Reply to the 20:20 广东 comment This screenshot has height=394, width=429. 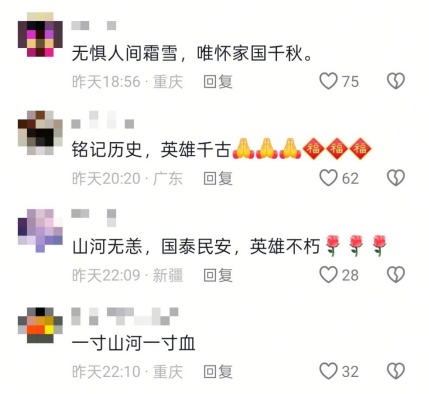tap(218, 178)
